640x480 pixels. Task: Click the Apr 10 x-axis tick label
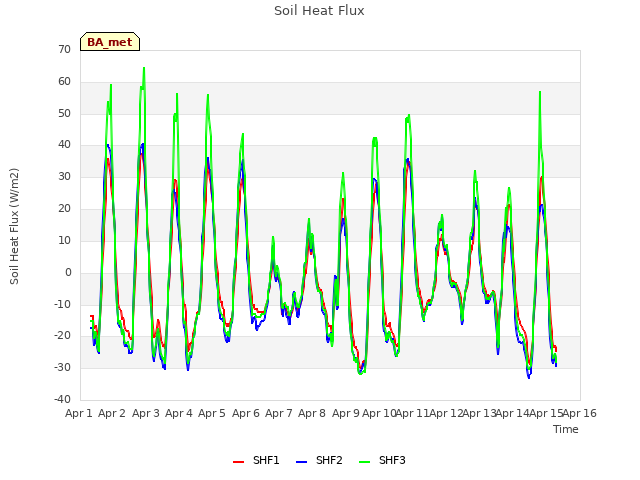coord(379,413)
